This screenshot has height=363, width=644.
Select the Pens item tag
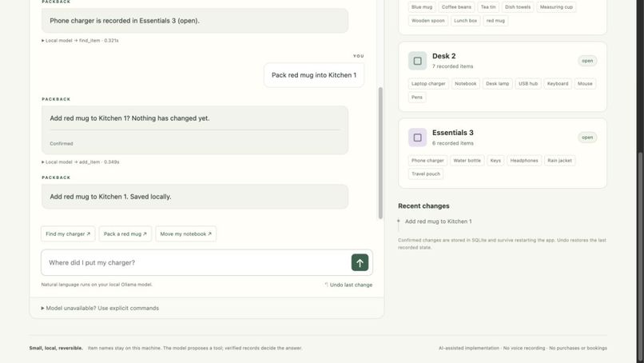(x=417, y=98)
